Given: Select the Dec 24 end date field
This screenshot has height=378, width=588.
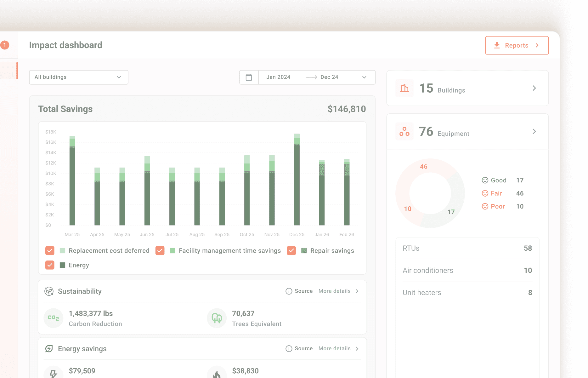Looking at the screenshot, I should [x=329, y=77].
